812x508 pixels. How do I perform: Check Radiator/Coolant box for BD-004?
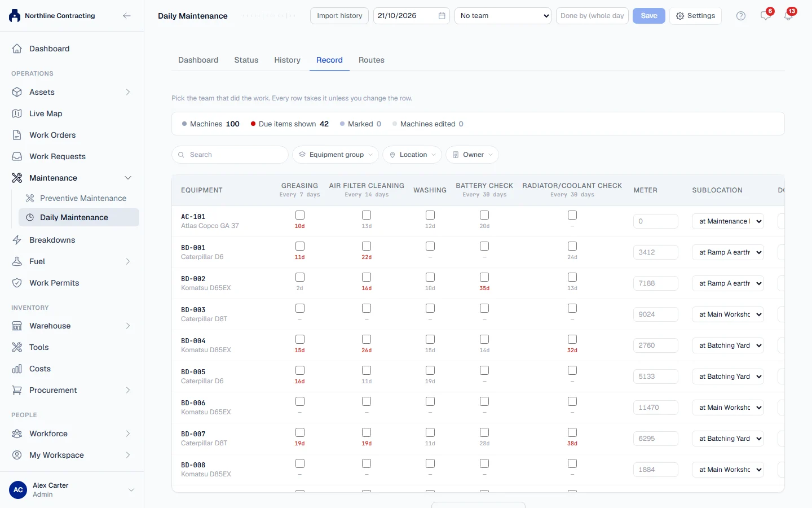coord(572,339)
